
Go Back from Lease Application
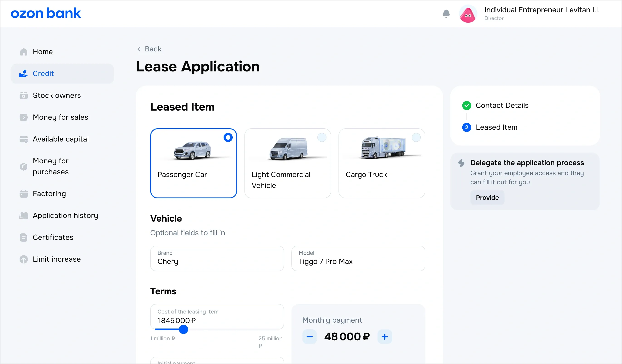point(149,49)
